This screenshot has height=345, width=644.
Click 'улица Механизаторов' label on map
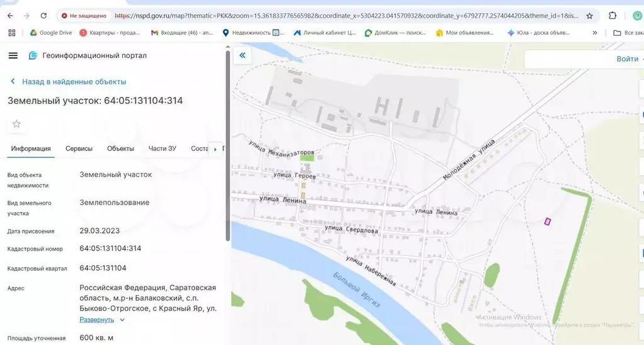(281, 149)
